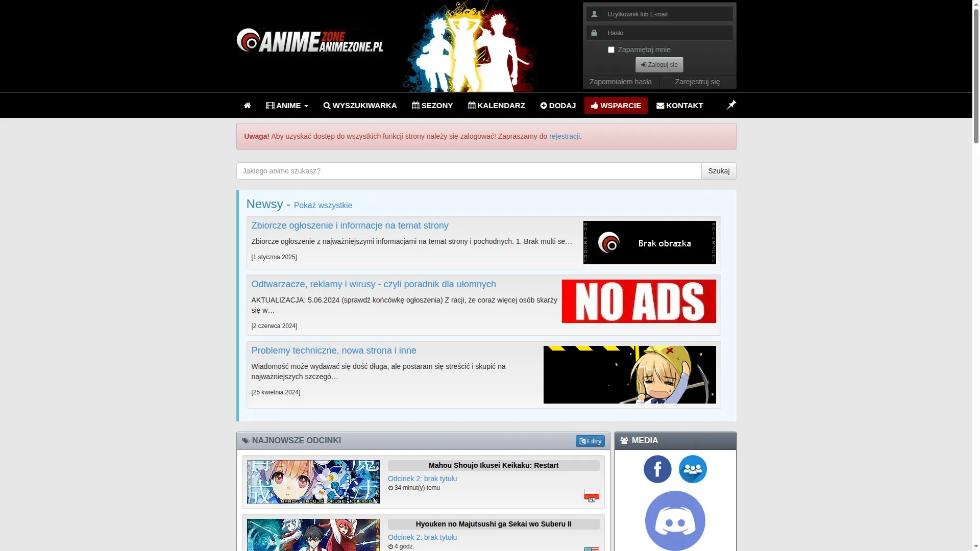This screenshot has width=980, height=551.
Task: Open the WSPARCIE page
Action: coord(616,106)
